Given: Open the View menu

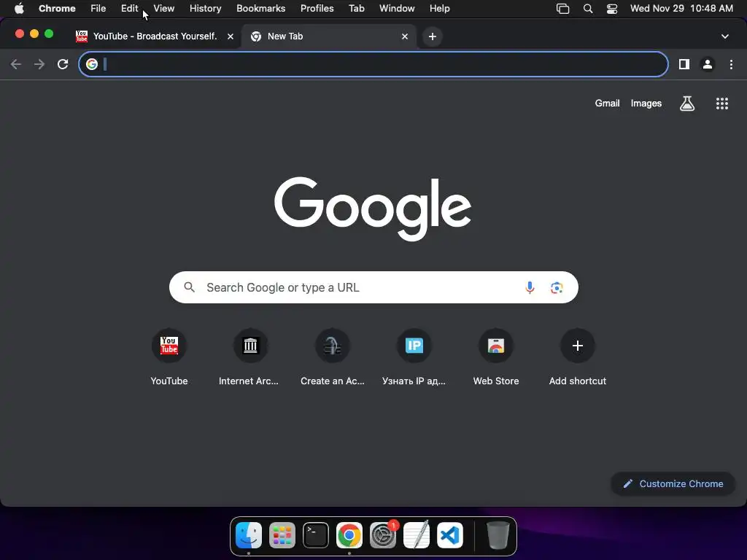Looking at the screenshot, I should point(164,9).
